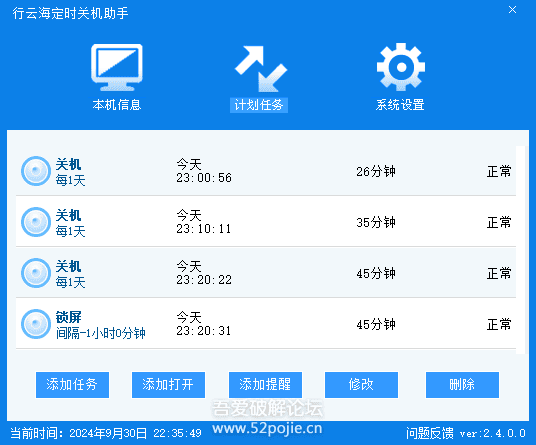This screenshot has width=536, height=445.
Task: Click the 删除 button
Action: 462,385
